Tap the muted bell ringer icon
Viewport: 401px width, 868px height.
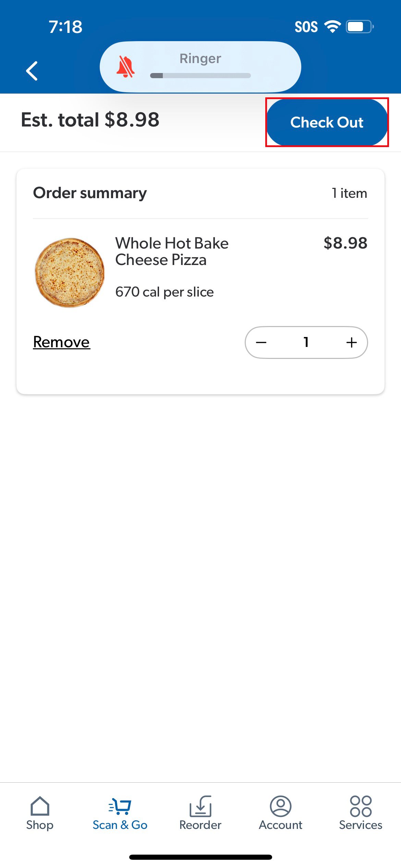[125, 67]
